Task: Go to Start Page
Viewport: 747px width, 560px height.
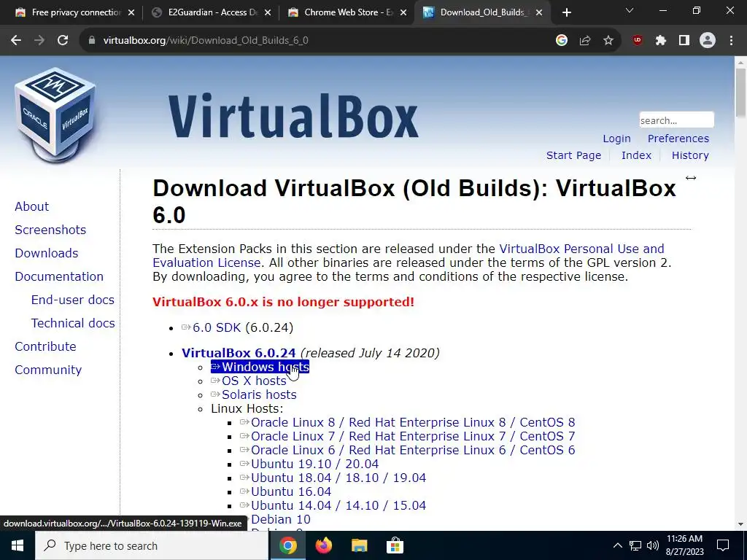Action: pos(573,155)
